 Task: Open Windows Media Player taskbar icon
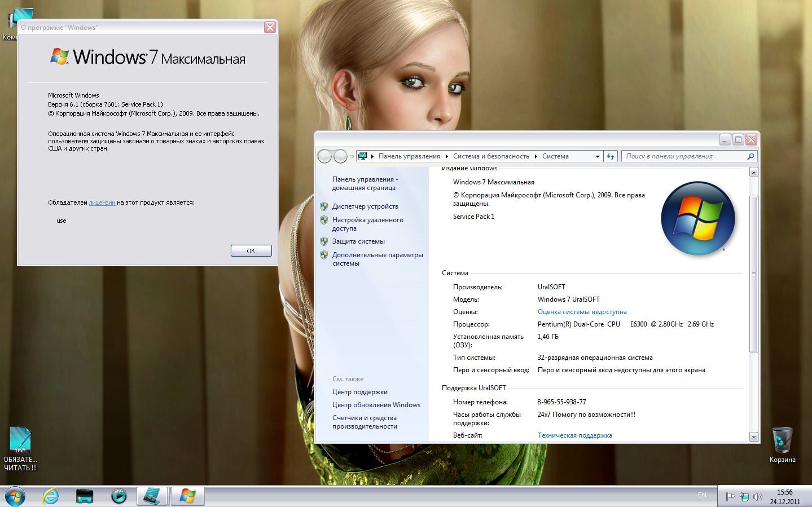coord(118,496)
